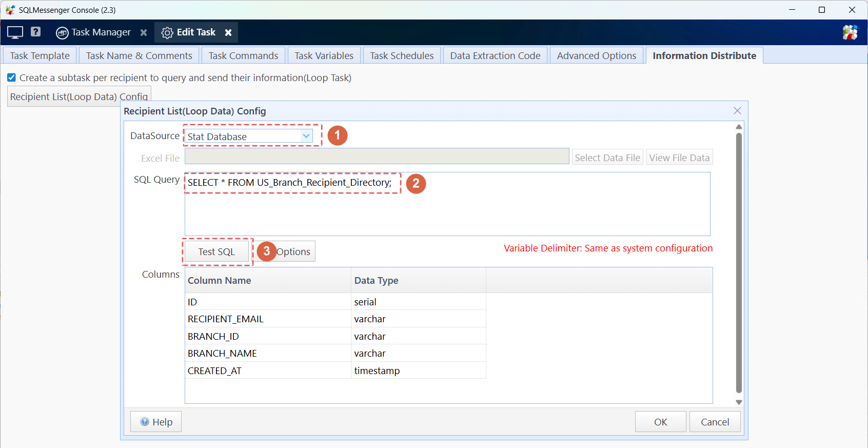The height and width of the screenshot is (448, 868).
Task: Select the BRANCH_NAME row
Action: coord(336,353)
